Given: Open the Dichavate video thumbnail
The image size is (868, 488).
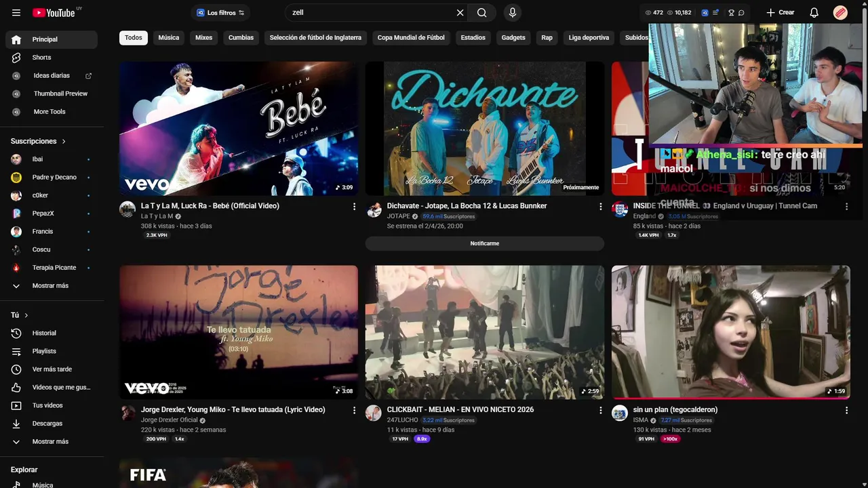Looking at the screenshot, I should [485, 129].
